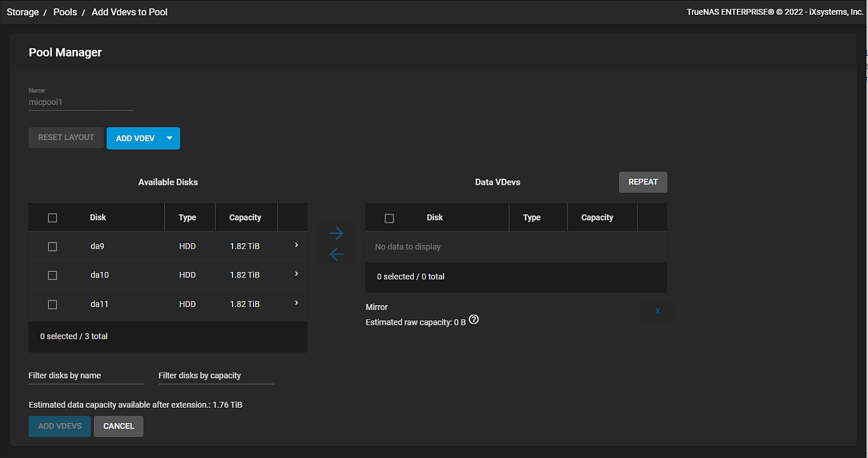Screen dimensions: 868x458
Task: Open the estimated raw capacity help icon
Action: pyautogui.click(x=474, y=320)
